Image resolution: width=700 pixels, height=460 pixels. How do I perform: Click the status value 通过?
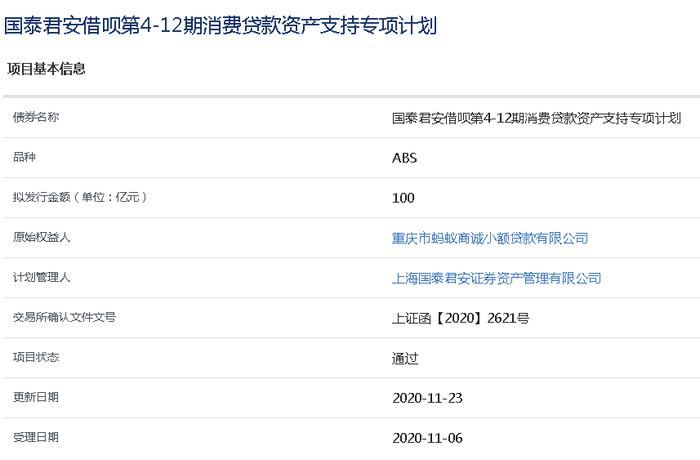pyautogui.click(x=405, y=358)
